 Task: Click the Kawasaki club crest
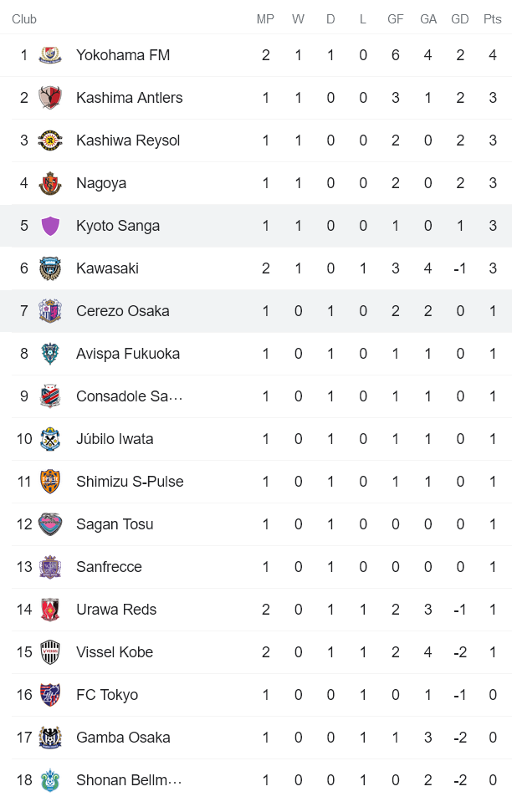click(49, 268)
